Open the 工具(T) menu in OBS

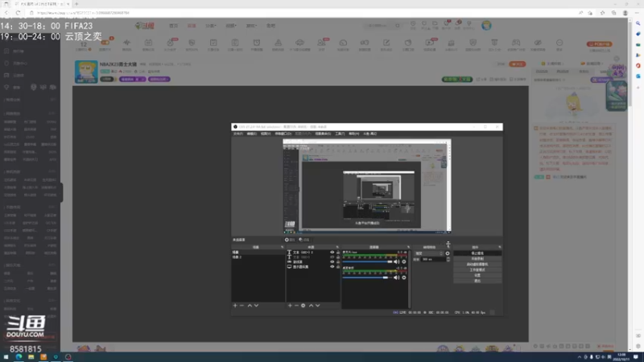[x=340, y=134]
